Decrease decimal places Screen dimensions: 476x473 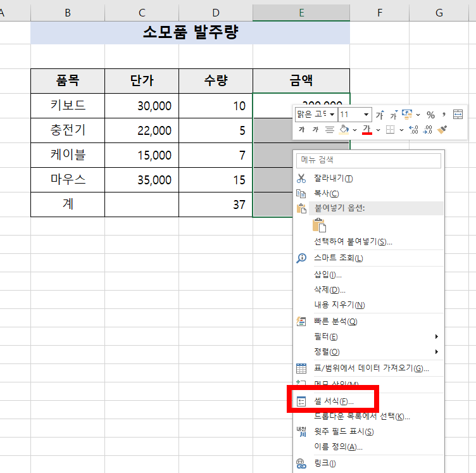[427, 130]
